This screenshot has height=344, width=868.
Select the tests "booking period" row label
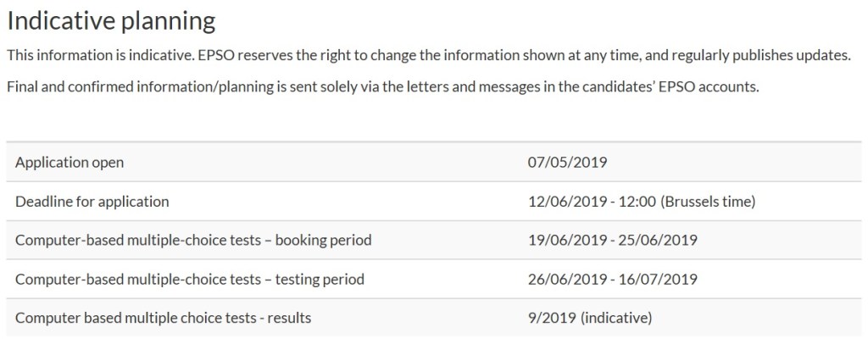tap(193, 240)
